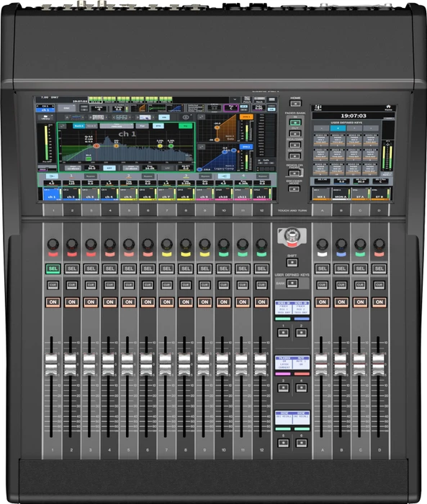Click the expand icon in the EQ graph corner
Image resolution: width=427 pixels, height=504 pixels.
[x=63, y=126]
